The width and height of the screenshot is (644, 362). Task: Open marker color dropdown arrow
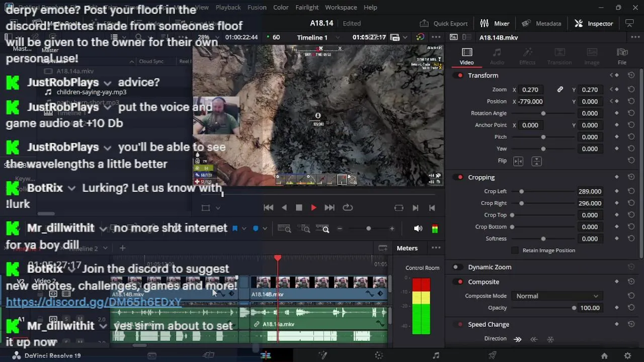(x=265, y=228)
